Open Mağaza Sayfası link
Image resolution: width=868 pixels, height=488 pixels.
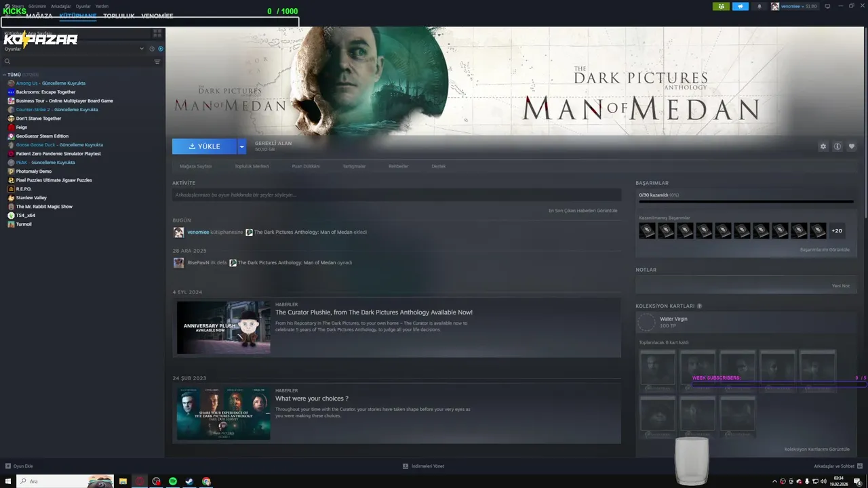tap(196, 166)
